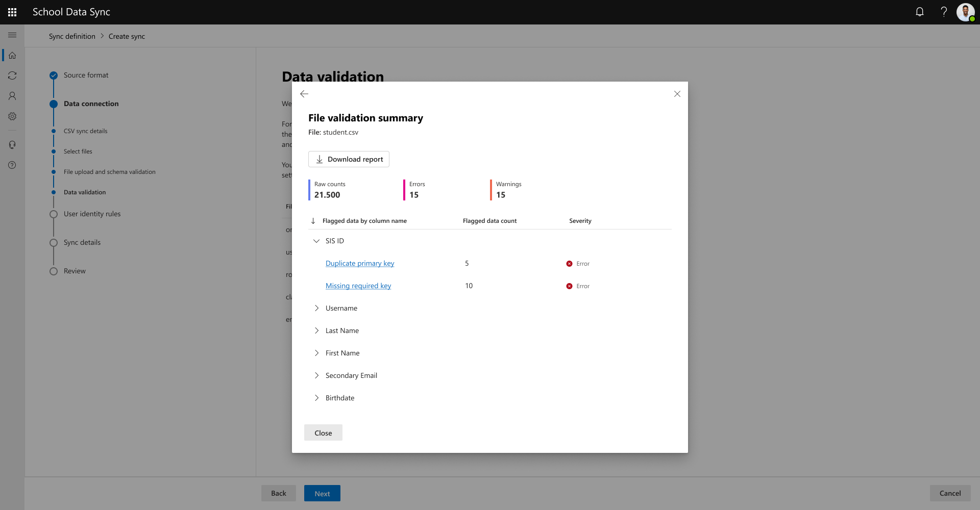Select the Select files substep

coord(78,151)
